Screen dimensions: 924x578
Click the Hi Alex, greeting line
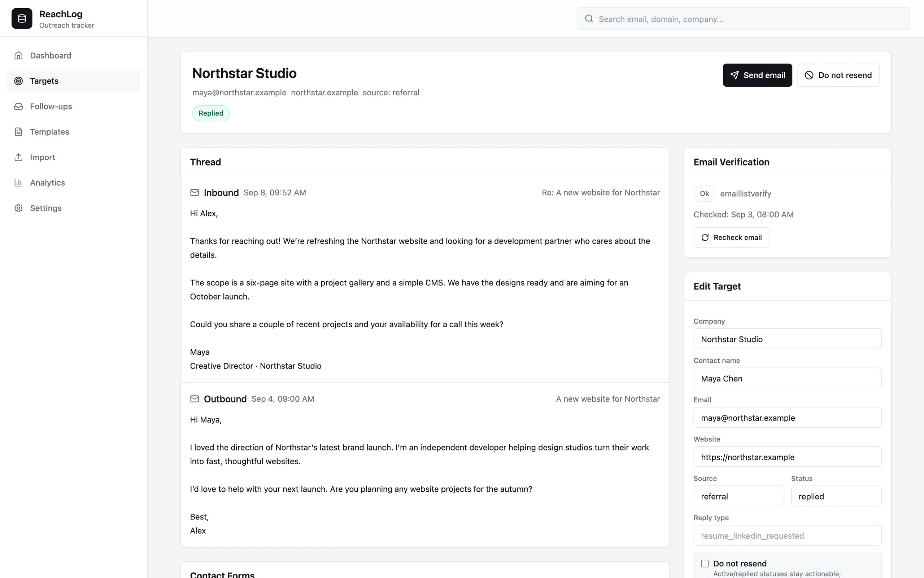(204, 213)
